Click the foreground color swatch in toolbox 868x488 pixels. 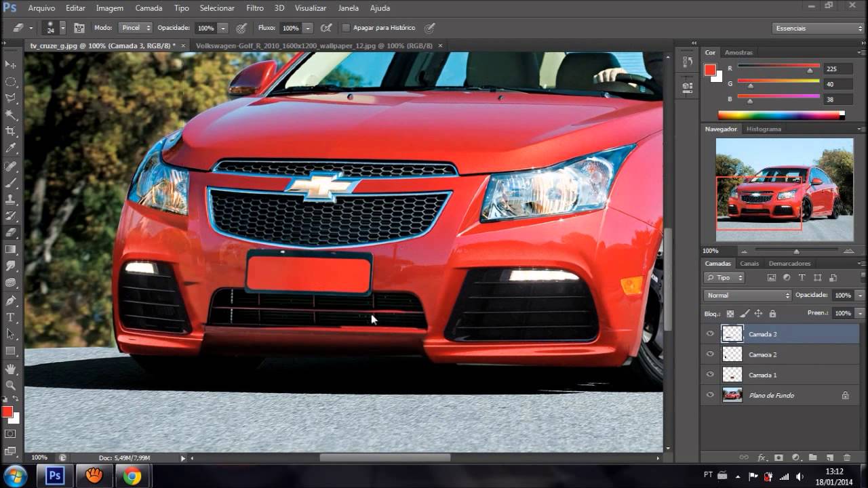7,412
